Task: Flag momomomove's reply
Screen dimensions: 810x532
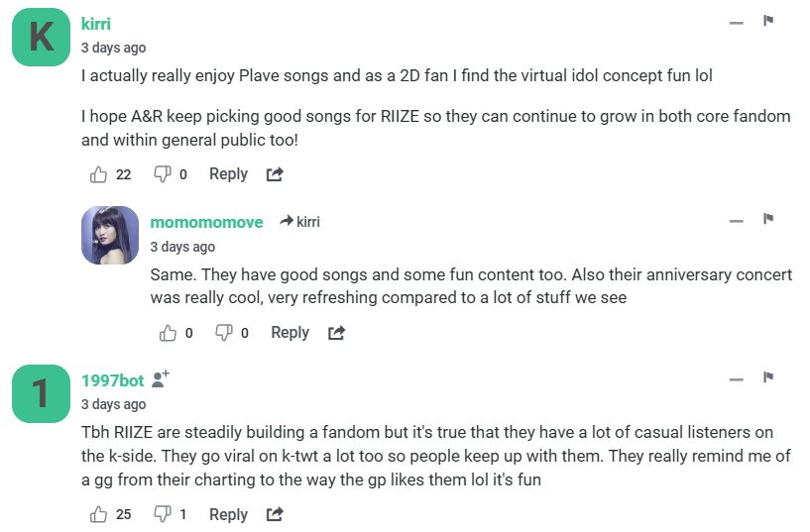Action: pos(767,219)
